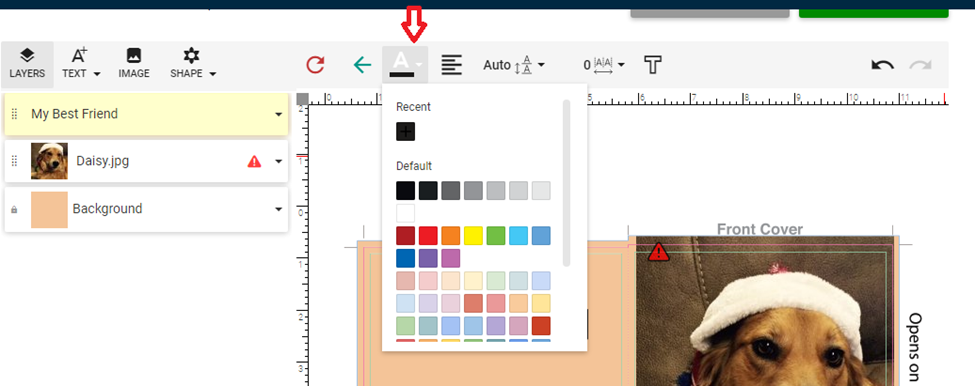Screen dimensions: 975x386
Task: Undo the last action
Action: 882,65
